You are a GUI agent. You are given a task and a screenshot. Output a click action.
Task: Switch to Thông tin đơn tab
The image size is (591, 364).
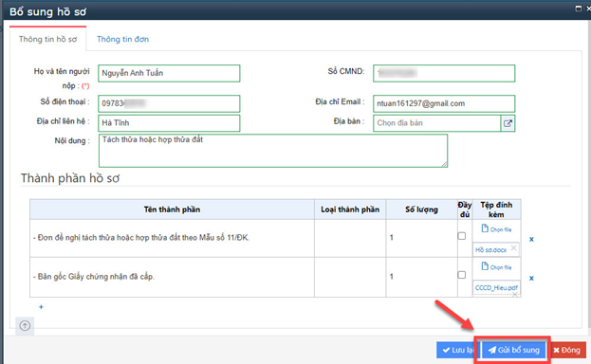[123, 39]
